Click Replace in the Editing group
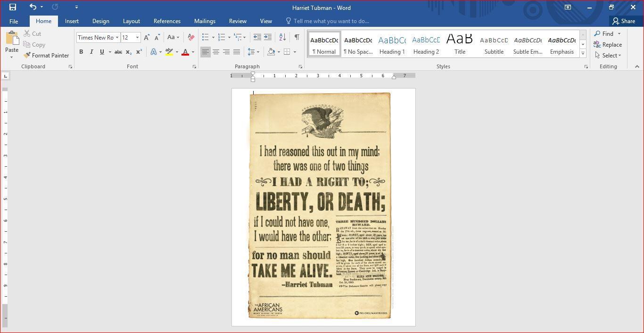 tap(608, 45)
